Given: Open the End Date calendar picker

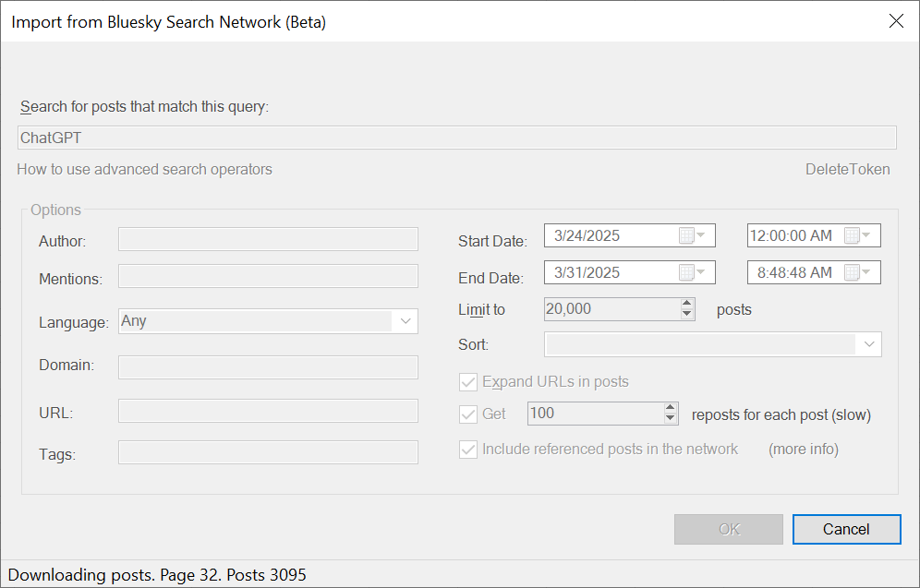Looking at the screenshot, I should coord(691,272).
